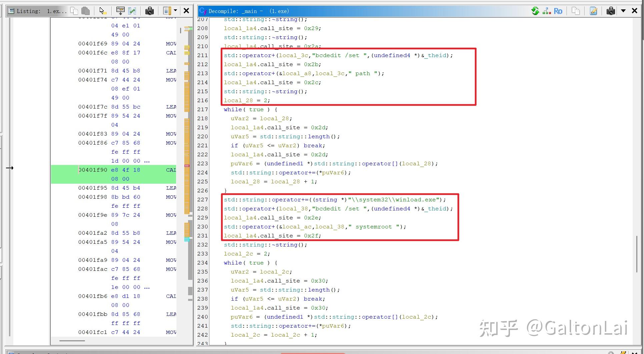644x354 pixels.
Task: Select address 00401f7c in the Listing
Action: pos(93,107)
